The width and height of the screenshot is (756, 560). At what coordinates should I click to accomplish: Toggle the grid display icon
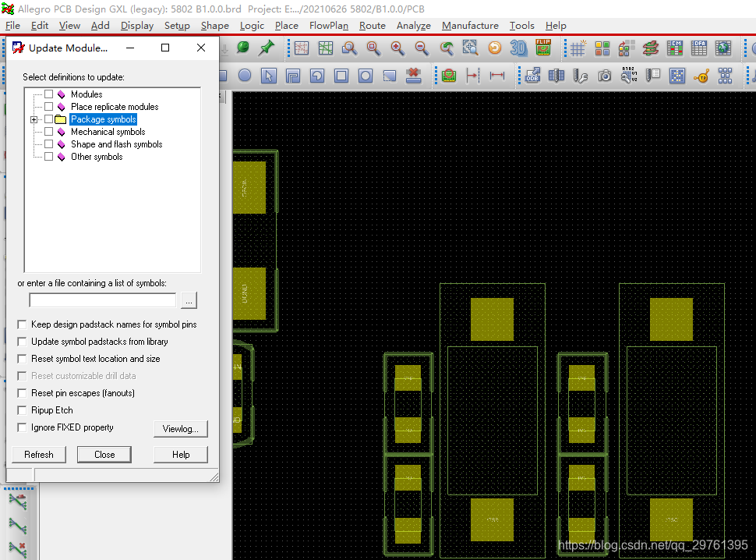[578, 48]
